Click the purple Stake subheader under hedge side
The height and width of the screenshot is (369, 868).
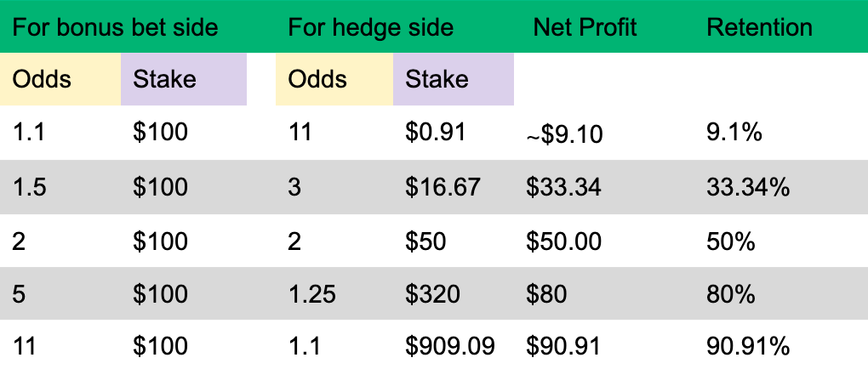tap(437, 79)
